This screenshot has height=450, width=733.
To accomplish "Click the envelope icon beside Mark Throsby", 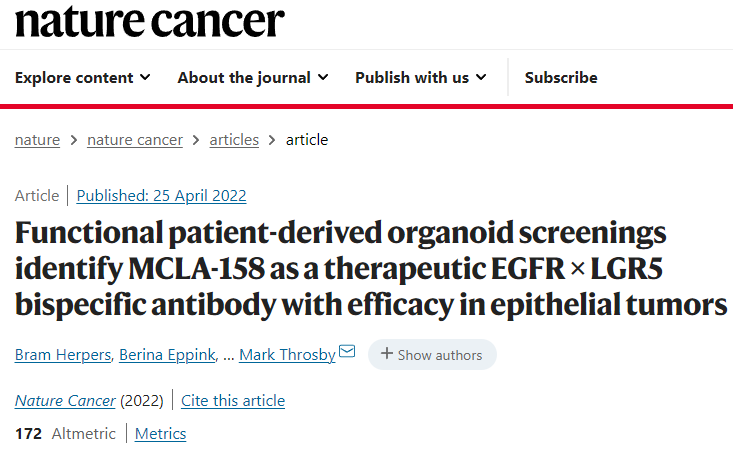I will pyautogui.click(x=347, y=351).
